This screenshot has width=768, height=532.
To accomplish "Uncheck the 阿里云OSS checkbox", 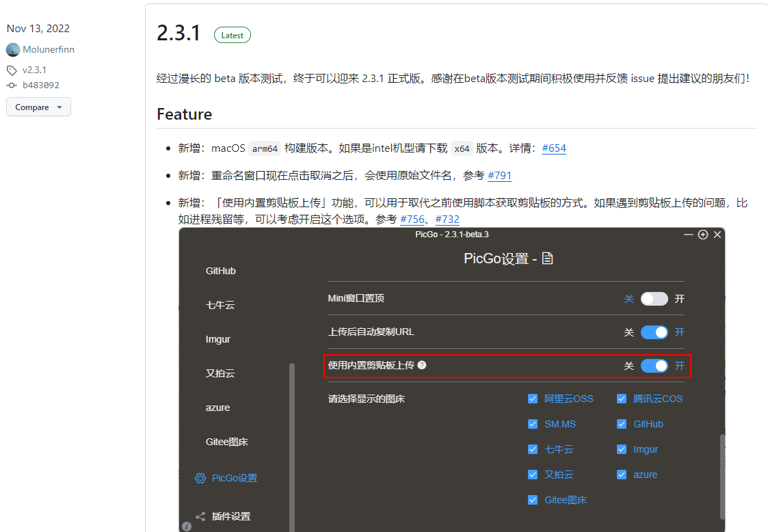I will tap(533, 399).
